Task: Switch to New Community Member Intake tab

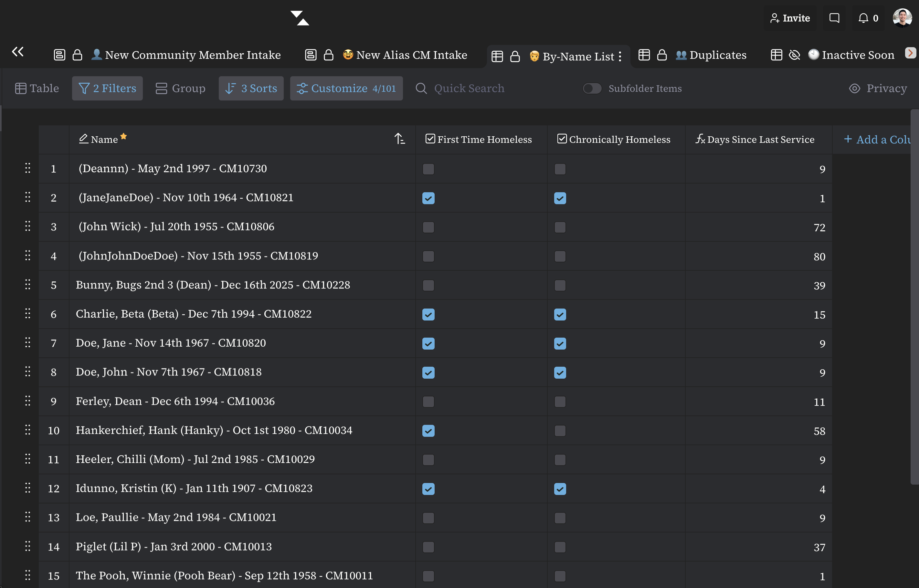Action: tap(193, 55)
